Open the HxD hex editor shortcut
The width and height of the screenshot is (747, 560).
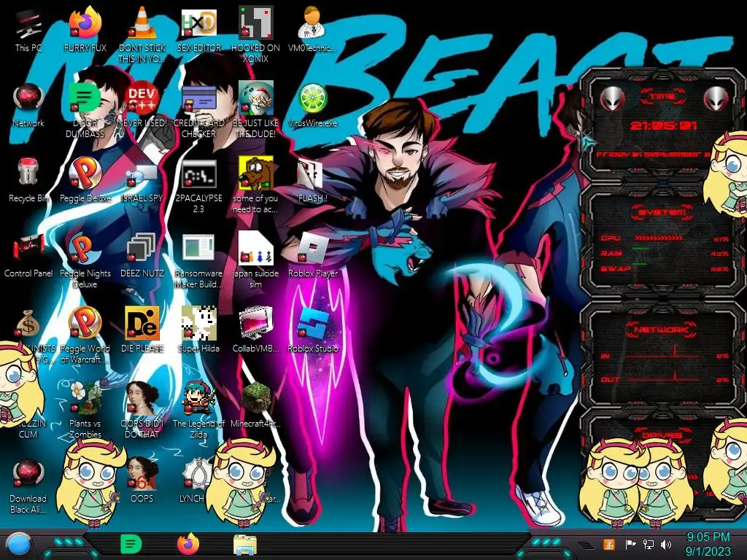[198, 23]
